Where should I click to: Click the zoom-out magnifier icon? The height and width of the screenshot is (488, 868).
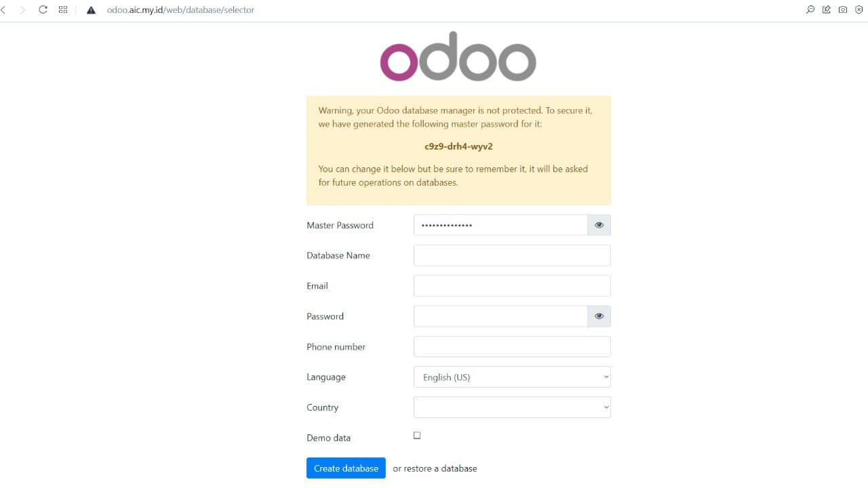[x=810, y=10]
